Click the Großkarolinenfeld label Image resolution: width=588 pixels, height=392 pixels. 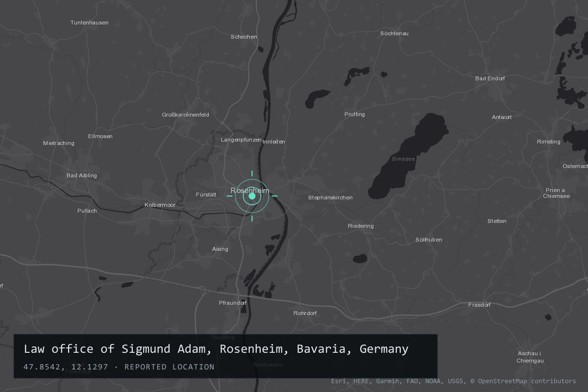[186, 115]
